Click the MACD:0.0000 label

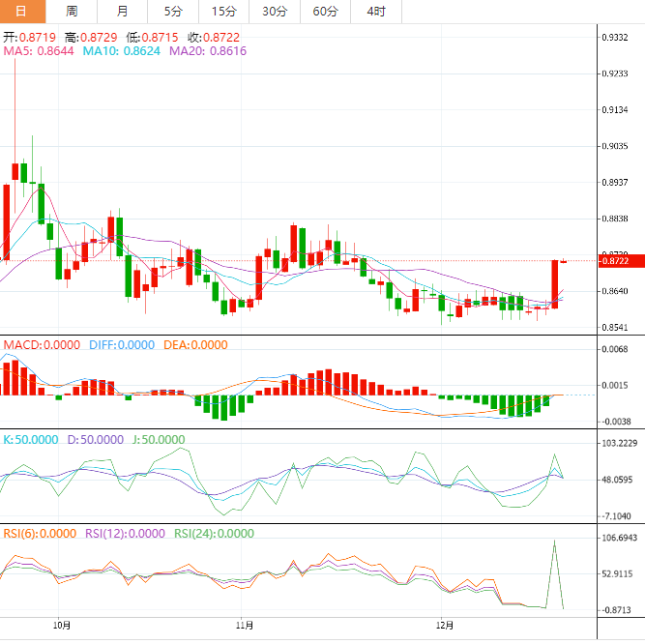pyautogui.click(x=42, y=344)
